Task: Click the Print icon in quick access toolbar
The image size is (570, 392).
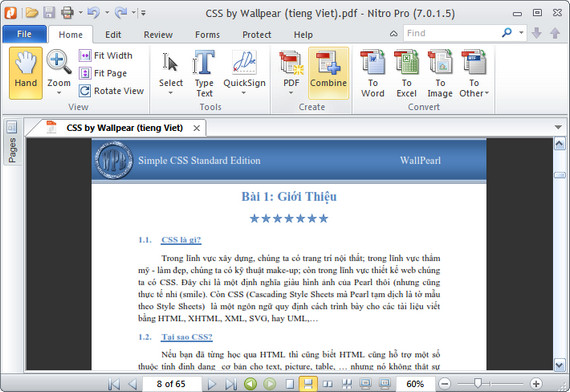Action: (x=67, y=13)
